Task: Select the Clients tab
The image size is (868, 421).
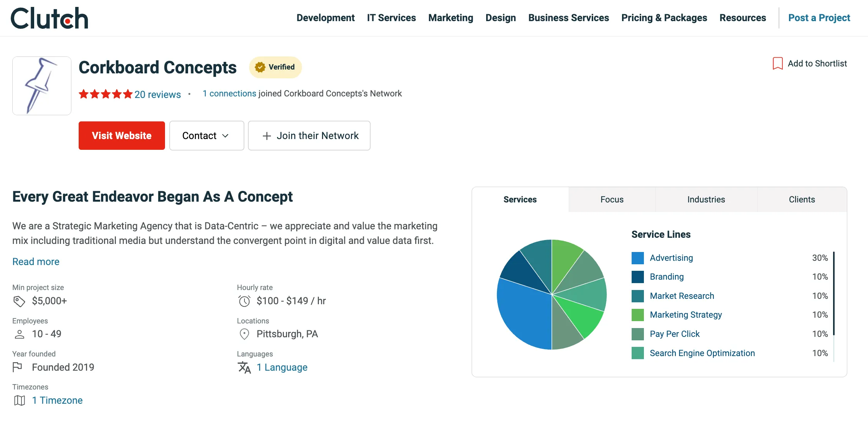Action: pos(802,199)
